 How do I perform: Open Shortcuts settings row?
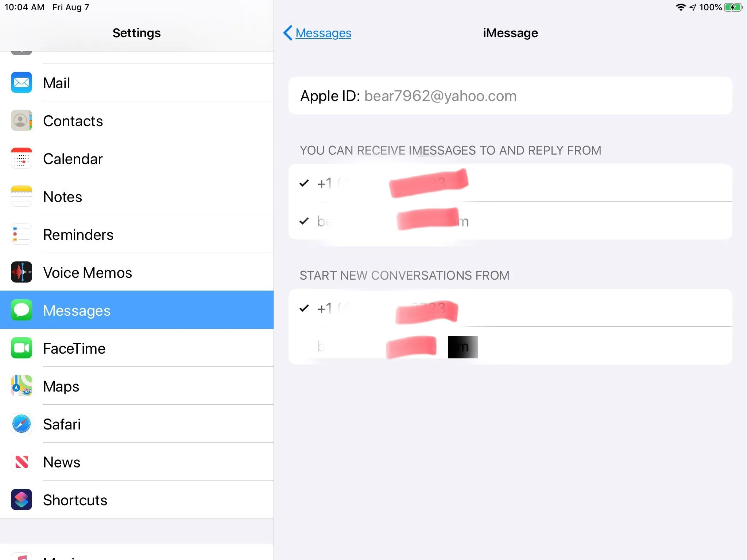137,500
